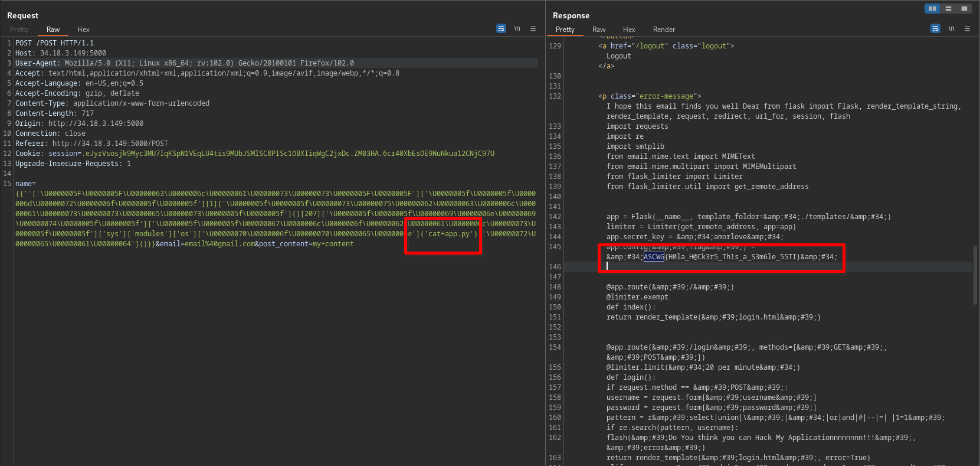
Task: Click response line number 146 in gutter
Action: click(x=555, y=267)
